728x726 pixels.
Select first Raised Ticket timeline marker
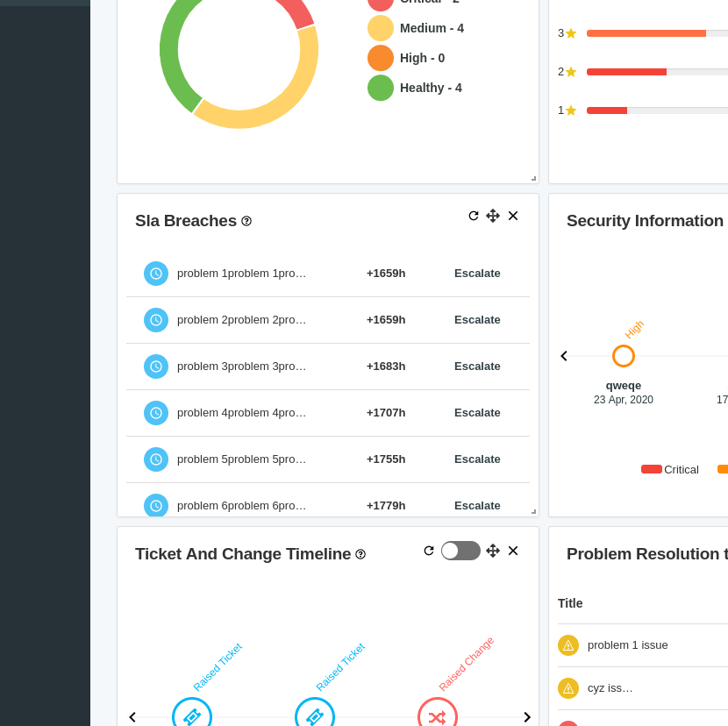[x=192, y=714]
